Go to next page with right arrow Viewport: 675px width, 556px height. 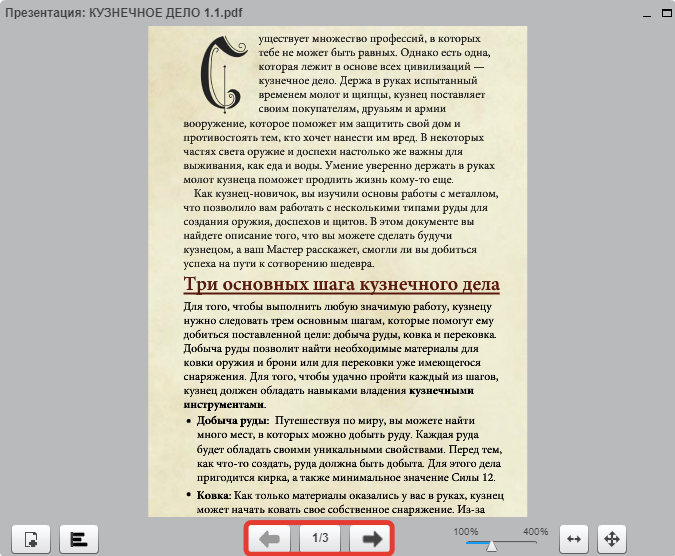pos(372,538)
